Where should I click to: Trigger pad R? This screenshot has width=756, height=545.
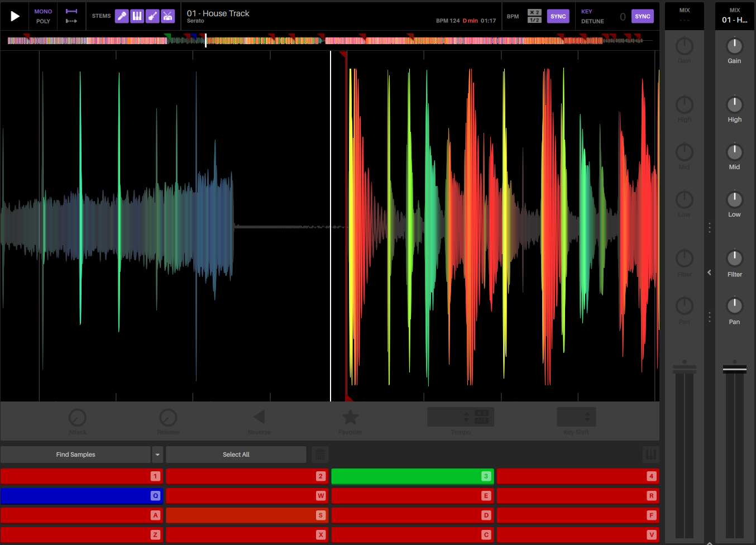tap(578, 496)
